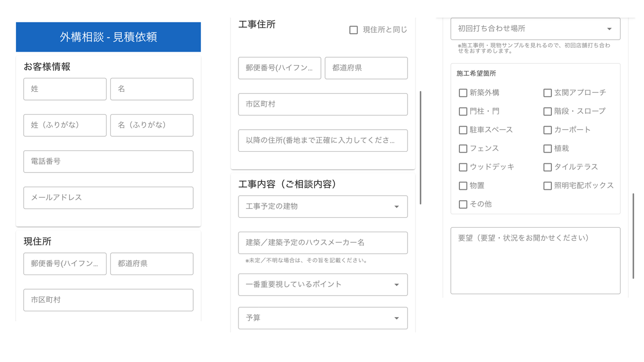The width and height of the screenshot is (644, 362).
Task: Focus the 電話番号 input field
Action: click(108, 162)
